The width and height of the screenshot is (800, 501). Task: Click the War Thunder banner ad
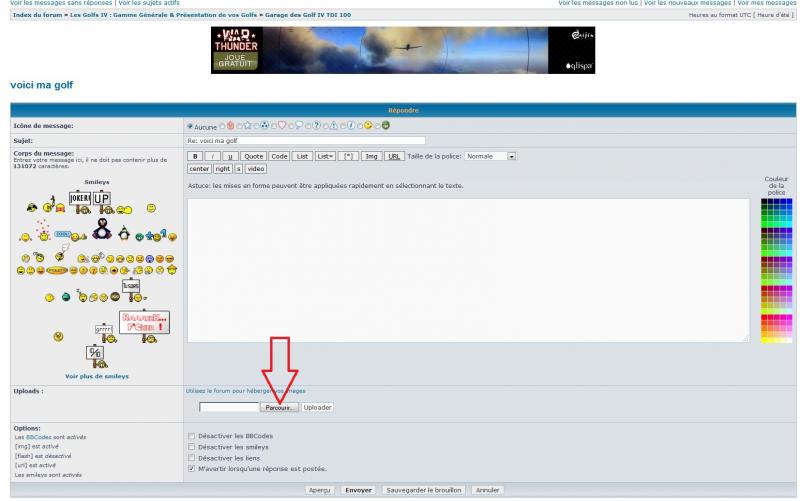(403, 50)
